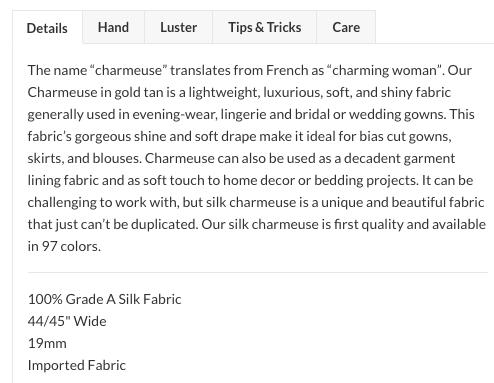The height and width of the screenshot is (383, 494).
Task: Click the words "decadent garment"
Action: coord(399,158)
